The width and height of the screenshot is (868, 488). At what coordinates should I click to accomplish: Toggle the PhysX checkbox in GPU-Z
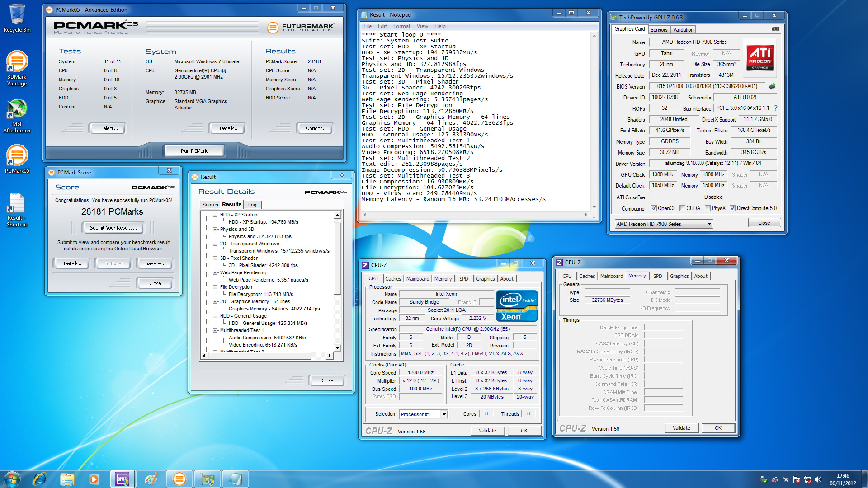(x=708, y=208)
